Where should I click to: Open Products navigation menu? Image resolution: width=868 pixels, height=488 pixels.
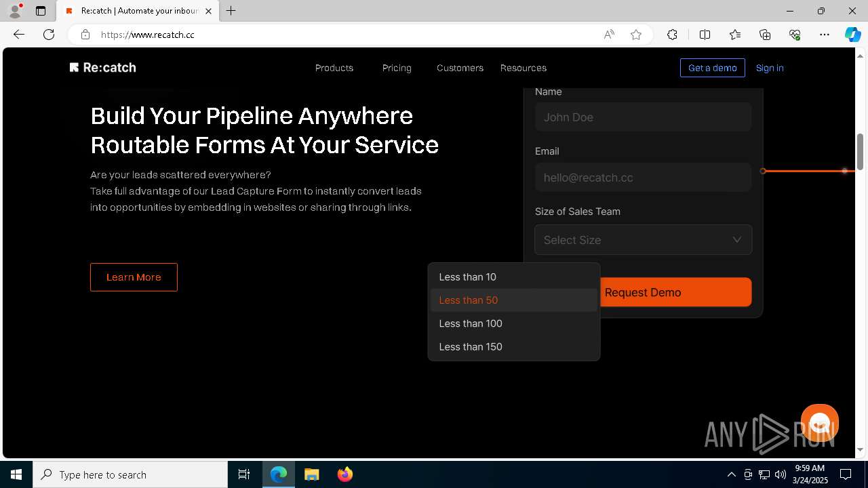coord(334,68)
